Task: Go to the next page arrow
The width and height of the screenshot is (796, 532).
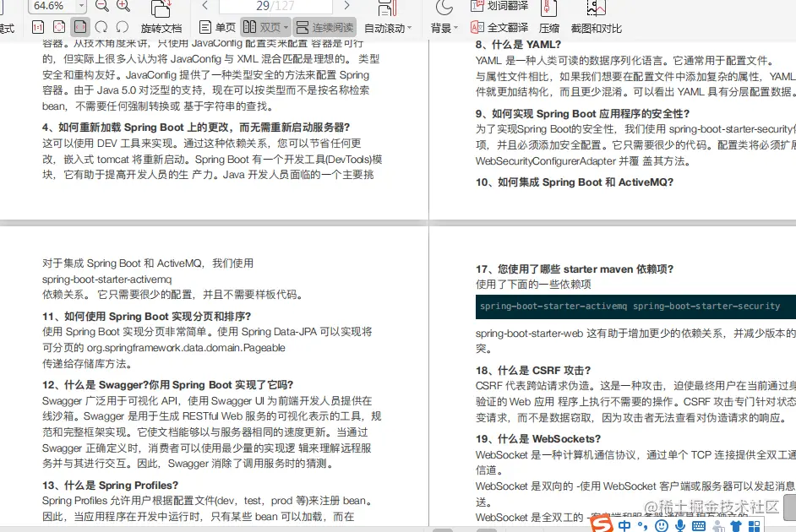Action: (346, 6)
